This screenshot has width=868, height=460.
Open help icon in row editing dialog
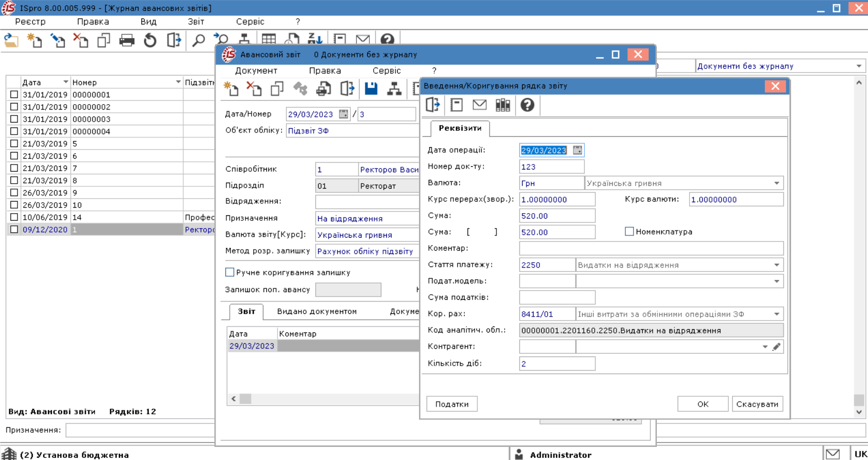tap(527, 105)
